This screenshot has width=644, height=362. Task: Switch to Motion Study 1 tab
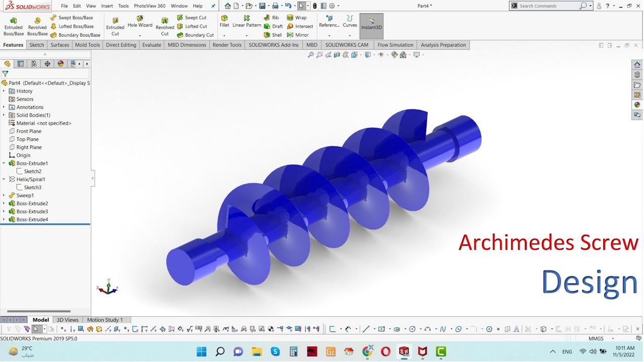(x=105, y=320)
